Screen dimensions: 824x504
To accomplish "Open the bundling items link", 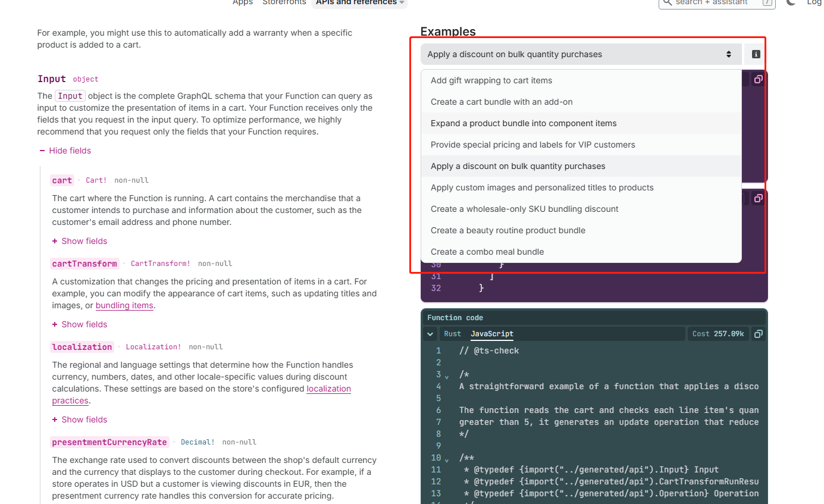I will click(124, 305).
